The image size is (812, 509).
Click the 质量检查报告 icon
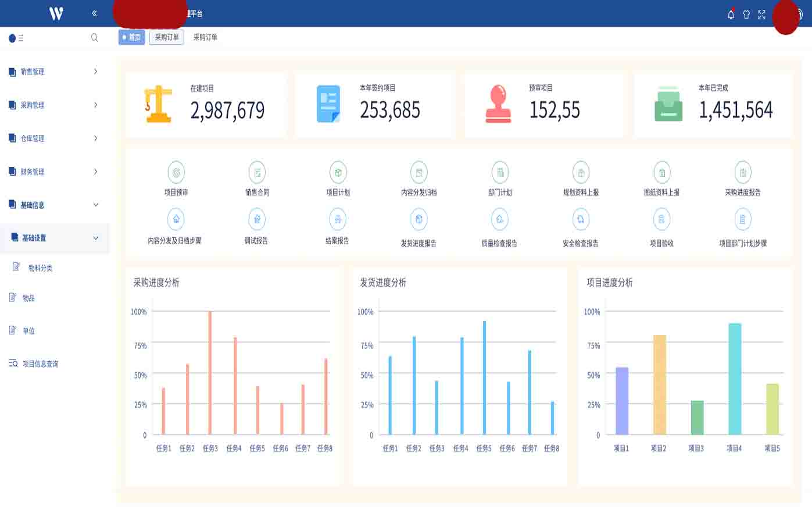coord(500,220)
